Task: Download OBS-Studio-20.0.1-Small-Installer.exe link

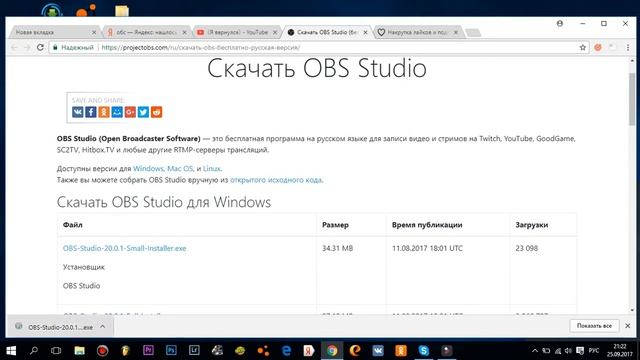Action: coord(124,248)
